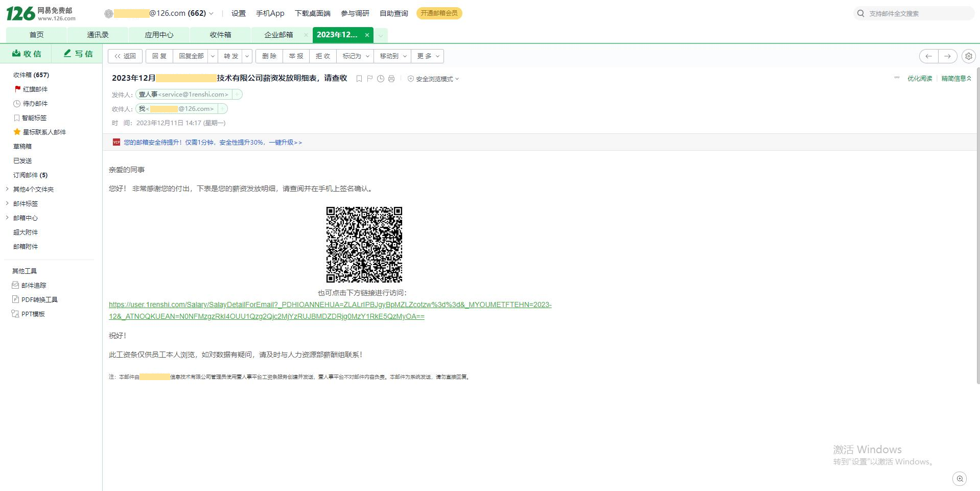Image resolution: width=980 pixels, height=491 pixels.
Task: Toggle the 精简信息 header collapse
Action: [956, 79]
